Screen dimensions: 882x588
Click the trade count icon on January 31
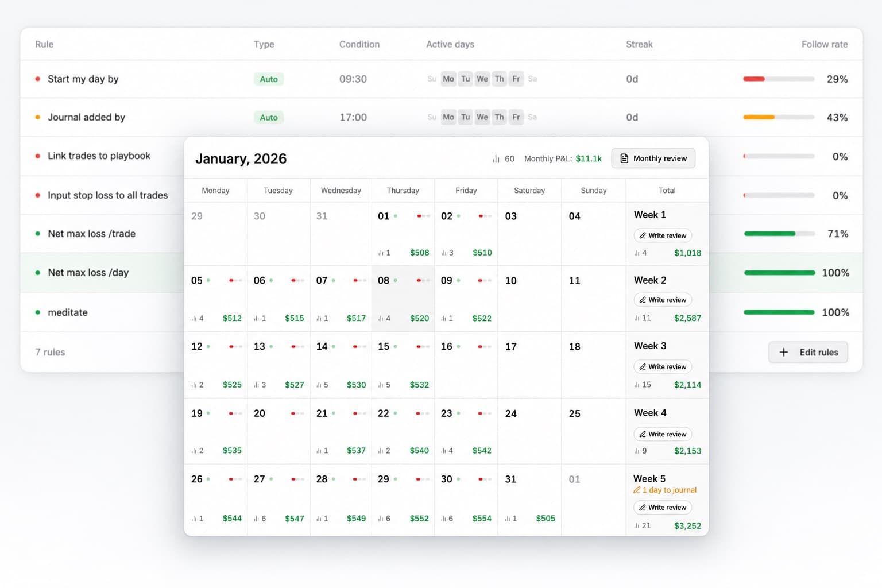508,519
